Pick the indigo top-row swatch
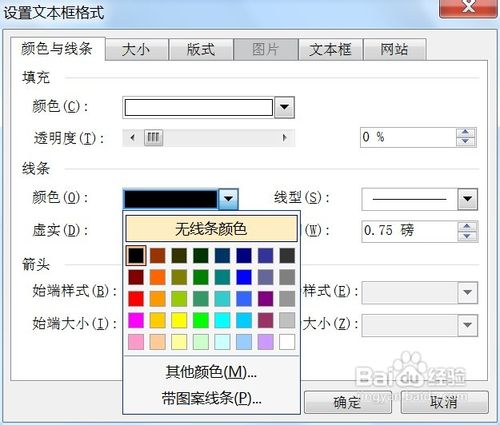 point(266,256)
